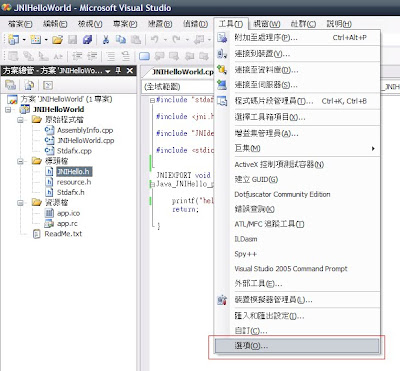Click the Save All icon
The image size is (400, 371).
pyautogui.click(x=87, y=40)
